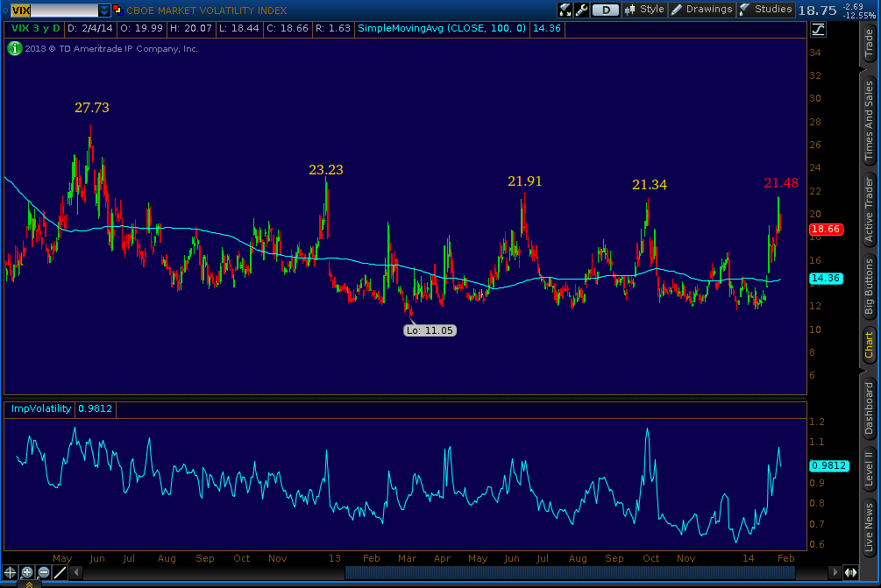Click the colored link icon beside symbol box
The height and width of the screenshot is (588, 881).
click(117, 10)
